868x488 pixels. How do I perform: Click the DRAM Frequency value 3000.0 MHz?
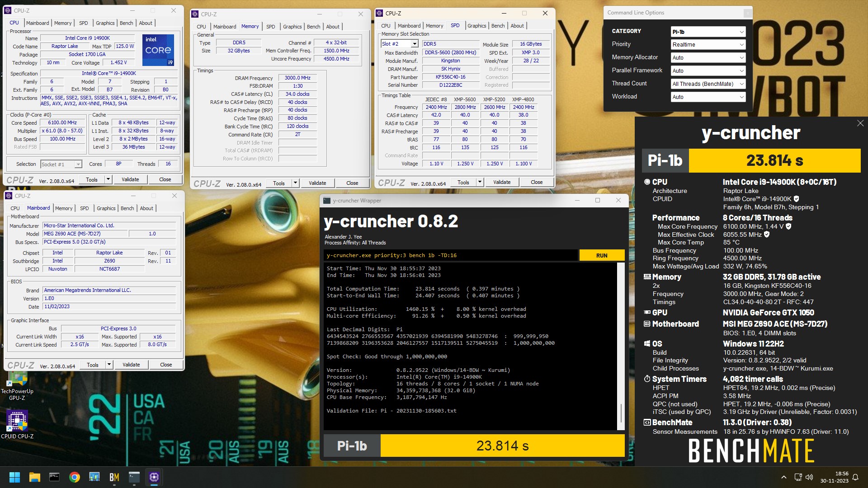tap(297, 78)
